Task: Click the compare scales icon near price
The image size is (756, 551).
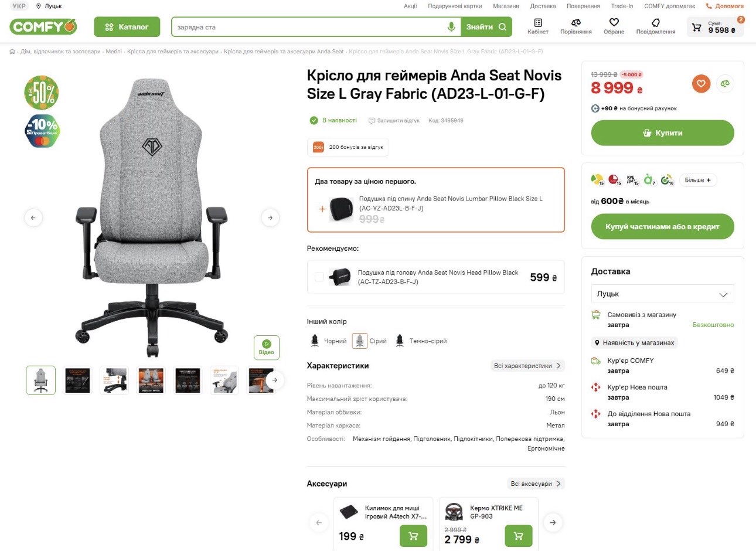Action: point(725,84)
